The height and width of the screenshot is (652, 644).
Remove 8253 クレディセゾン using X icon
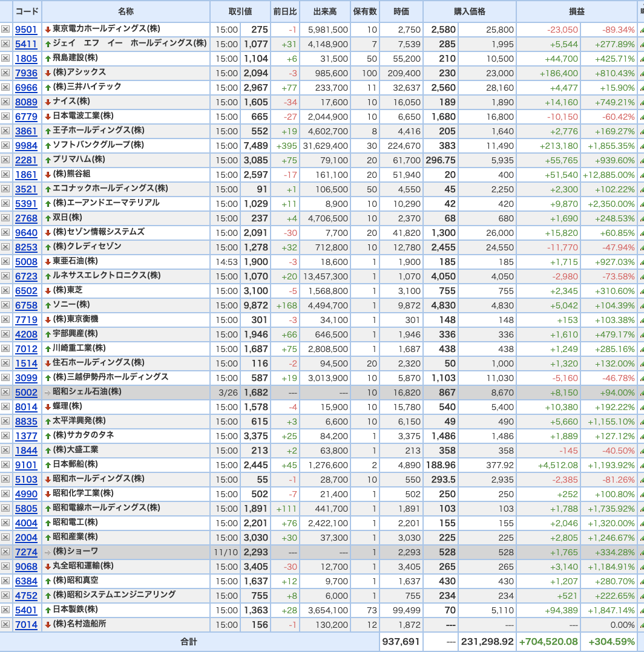[x=5, y=247]
